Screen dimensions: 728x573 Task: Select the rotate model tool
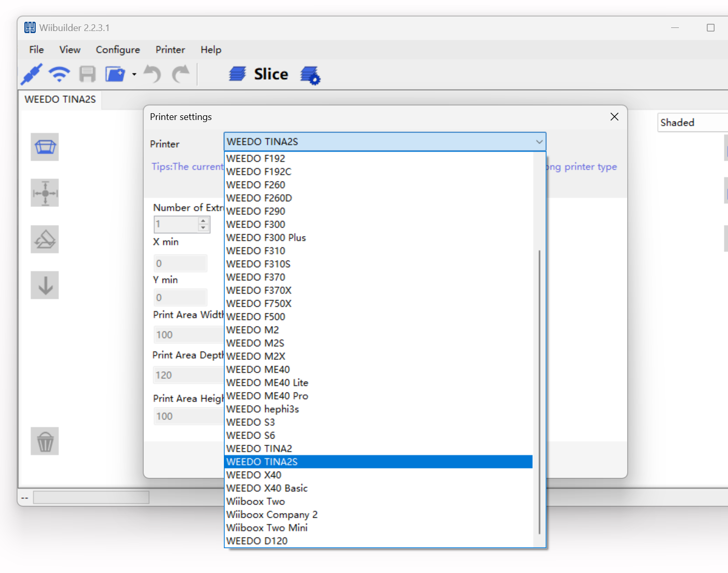[44, 239]
